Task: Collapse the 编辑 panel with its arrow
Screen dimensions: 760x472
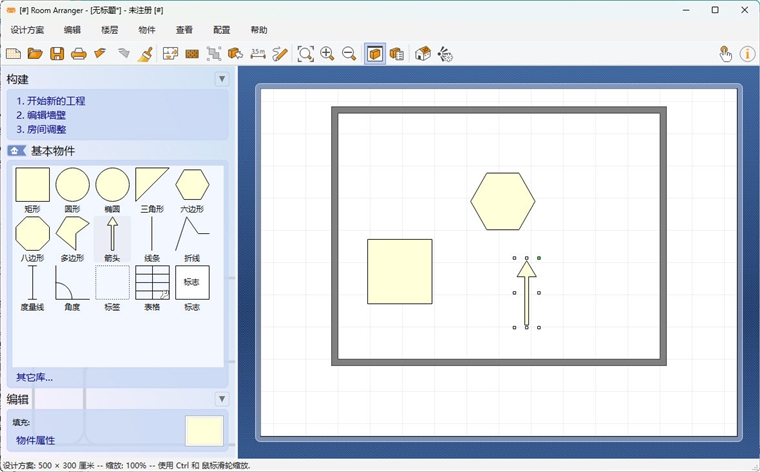Action: [x=222, y=399]
